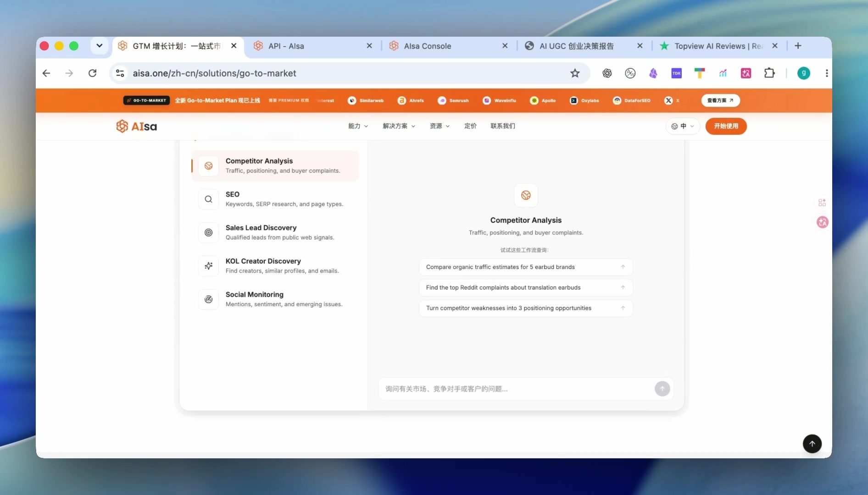Viewport: 868px width, 495px height.
Task: Open the green profile avatar
Action: pos(804,73)
